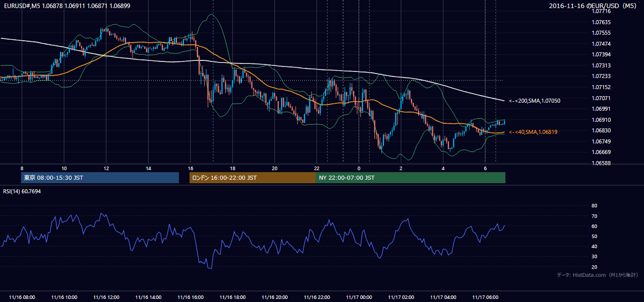
Task: Click hour tick 8 under the candlestick chart
Action: click(x=22, y=168)
